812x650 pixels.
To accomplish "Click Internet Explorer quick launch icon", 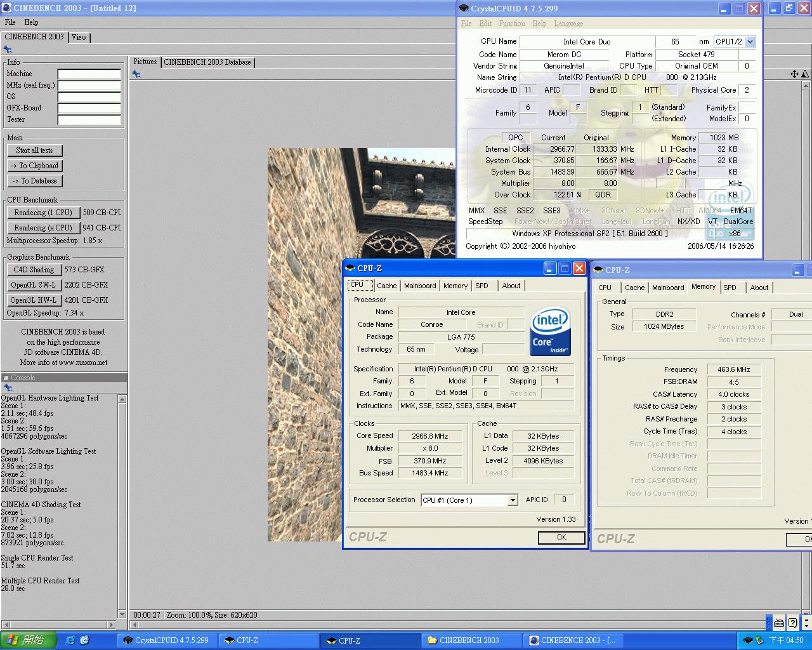I will (x=70, y=640).
